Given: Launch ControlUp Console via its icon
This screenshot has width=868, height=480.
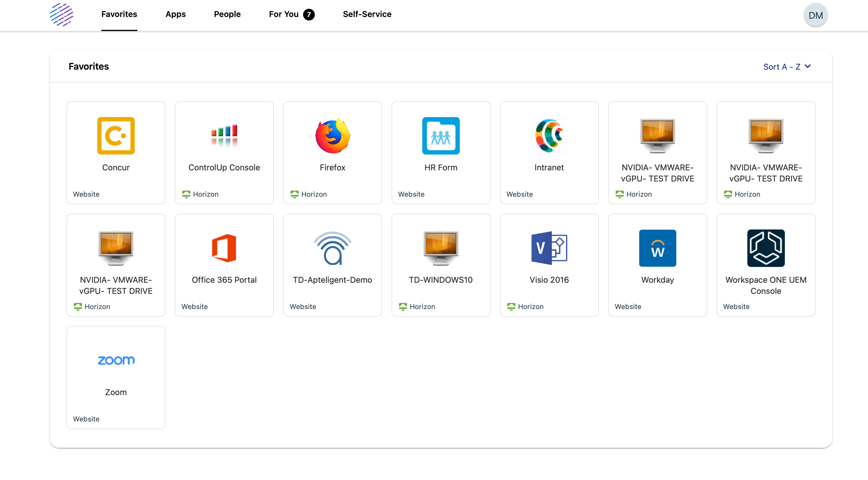Looking at the screenshot, I should pos(224,136).
